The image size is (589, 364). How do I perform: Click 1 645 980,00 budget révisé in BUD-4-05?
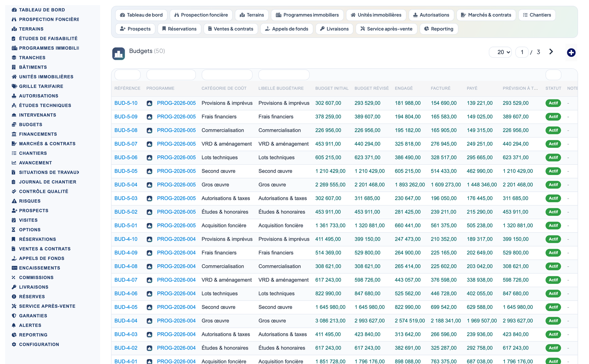point(370,307)
